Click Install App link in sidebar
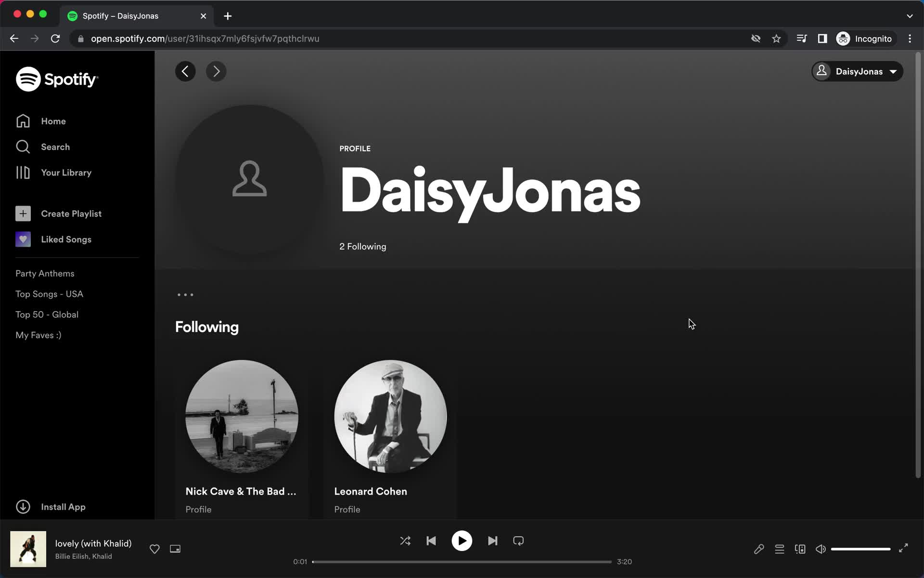The image size is (924, 578). [x=63, y=507]
